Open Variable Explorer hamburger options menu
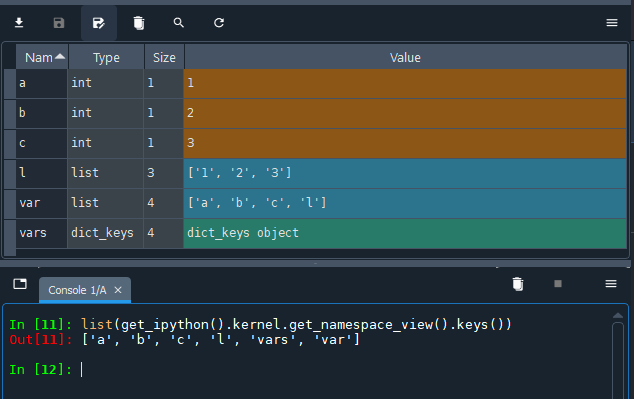 (612, 23)
